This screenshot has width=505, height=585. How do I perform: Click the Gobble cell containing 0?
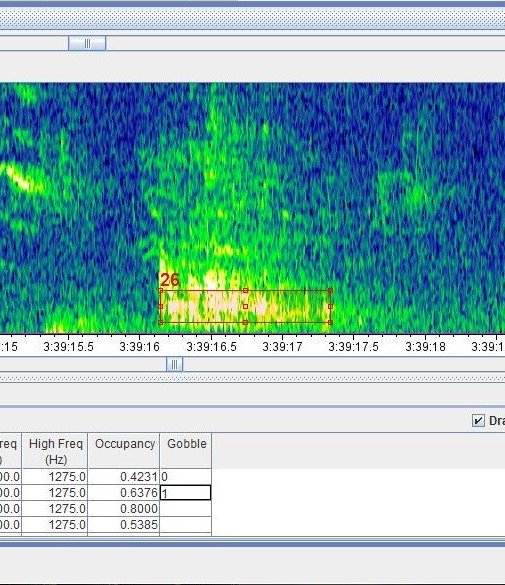(186, 476)
